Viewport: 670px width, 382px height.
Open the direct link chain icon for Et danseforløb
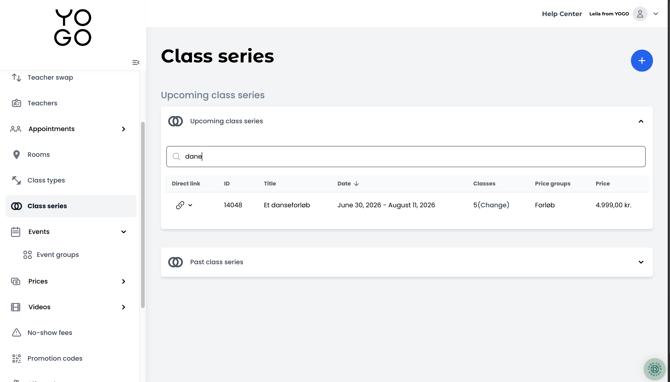180,205
